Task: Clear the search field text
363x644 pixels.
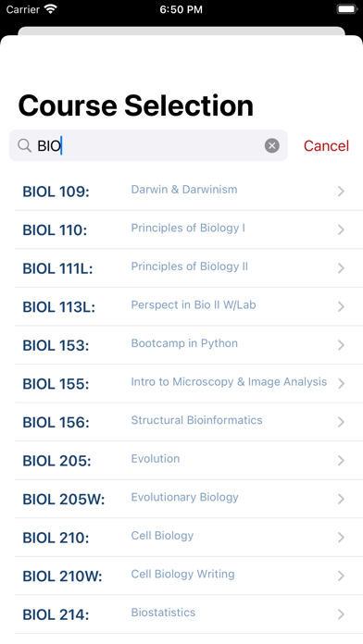Action: tap(271, 145)
